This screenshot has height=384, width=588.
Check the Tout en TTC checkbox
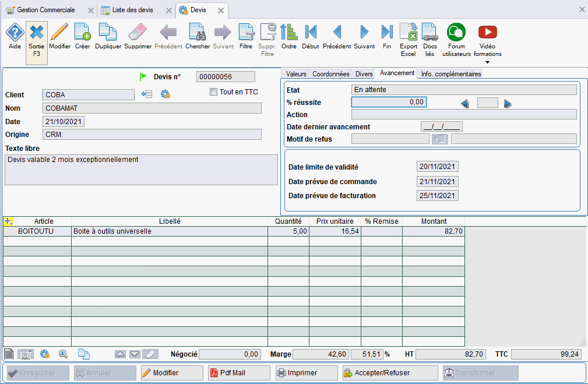pyautogui.click(x=213, y=91)
